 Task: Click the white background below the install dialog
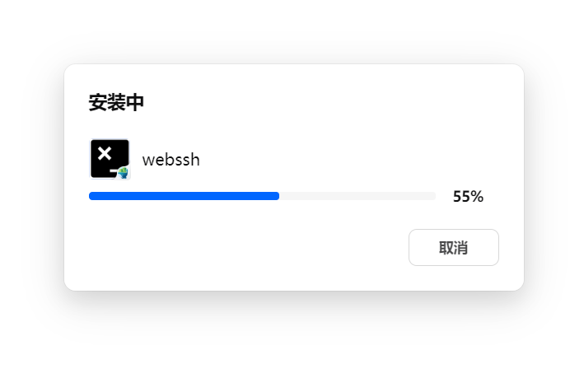pos(292,346)
